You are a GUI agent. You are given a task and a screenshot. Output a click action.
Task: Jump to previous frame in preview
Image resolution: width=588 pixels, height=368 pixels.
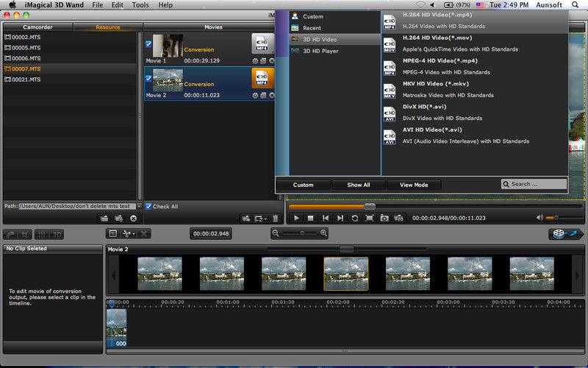click(326, 218)
